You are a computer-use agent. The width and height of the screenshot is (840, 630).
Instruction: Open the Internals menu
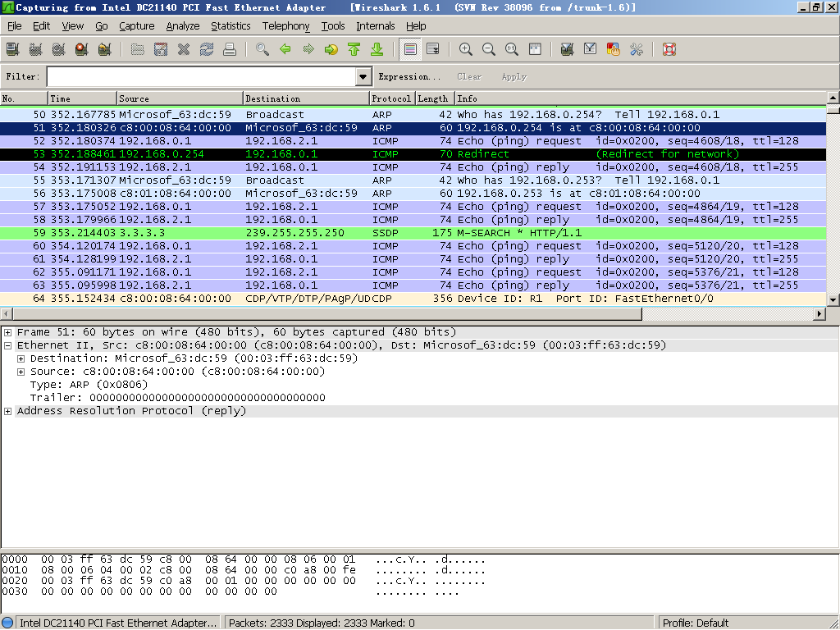click(376, 25)
